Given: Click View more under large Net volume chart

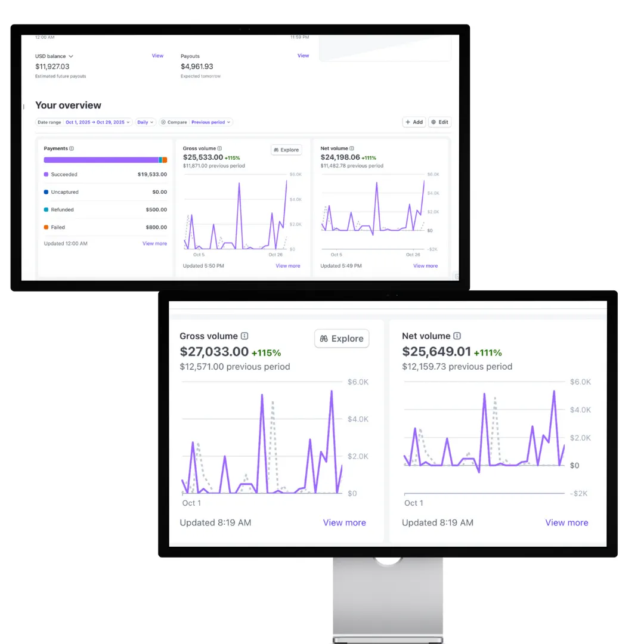Looking at the screenshot, I should pyautogui.click(x=566, y=522).
